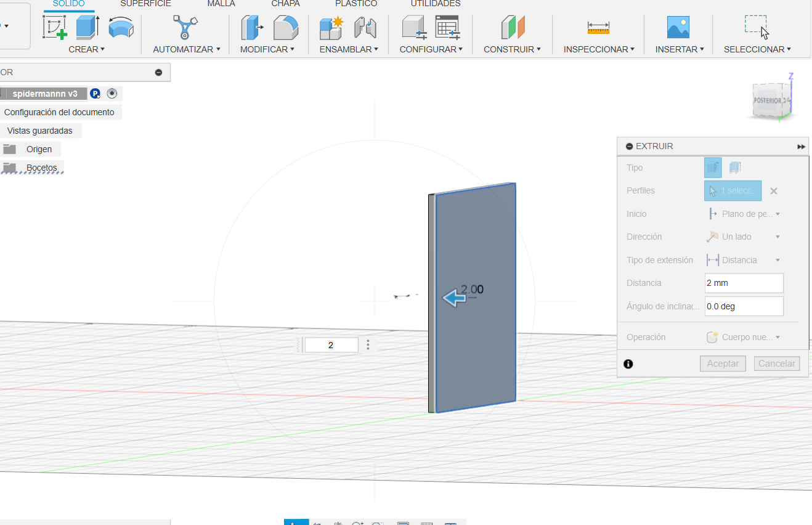
Task: Select the Revolve tool icon
Action: pos(121,28)
